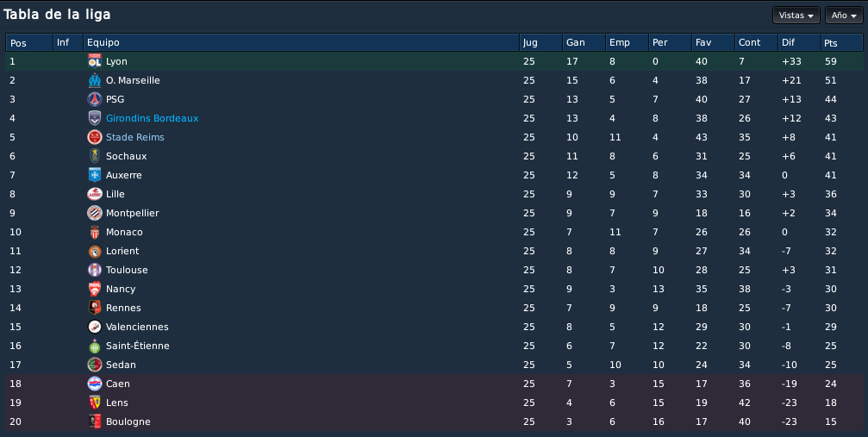The width and height of the screenshot is (868, 437).
Task: Click the O. Marseille club badge
Action: (95, 80)
